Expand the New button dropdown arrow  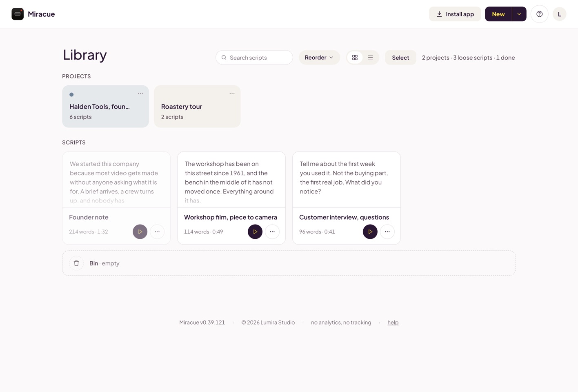coord(519,14)
